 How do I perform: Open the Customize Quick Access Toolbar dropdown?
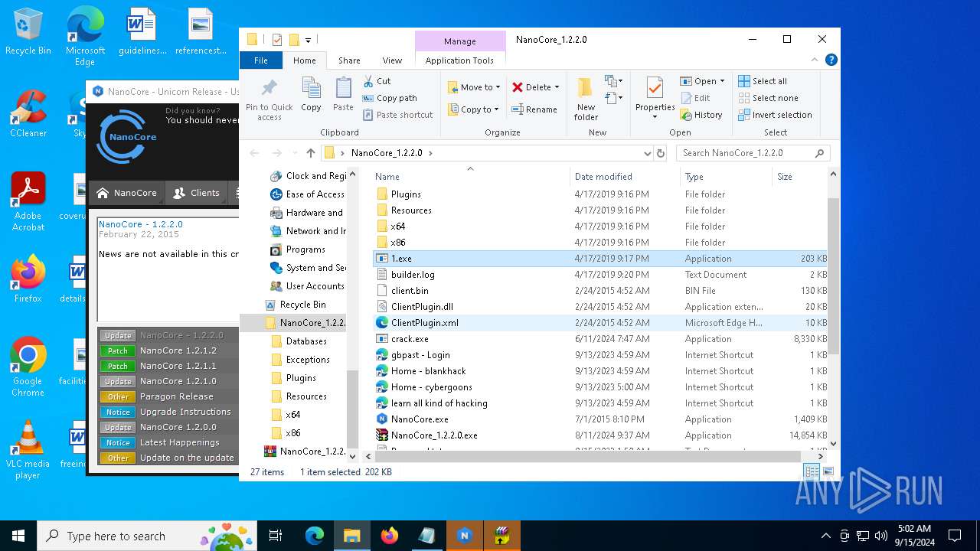(x=309, y=40)
